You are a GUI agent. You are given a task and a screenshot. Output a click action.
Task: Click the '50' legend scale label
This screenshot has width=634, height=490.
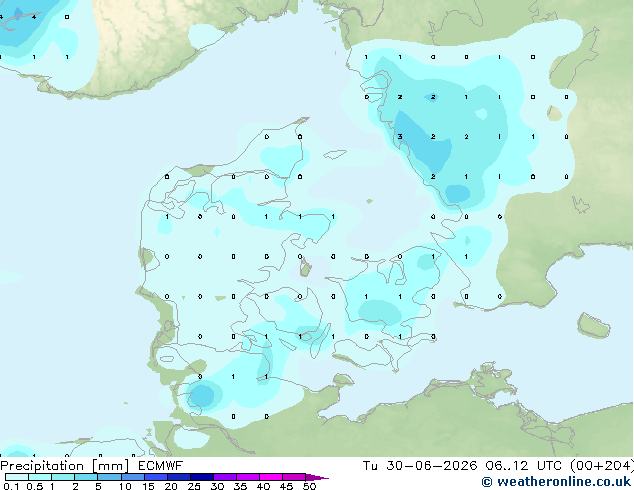point(310,486)
